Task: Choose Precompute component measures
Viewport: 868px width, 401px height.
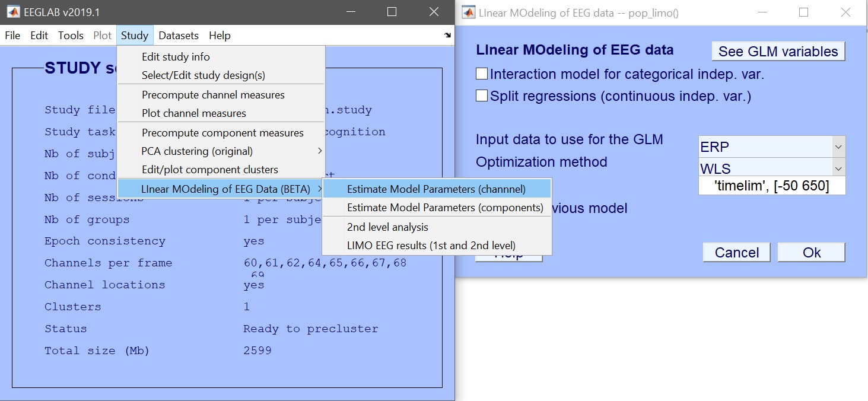Action: (x=221, y=133)
